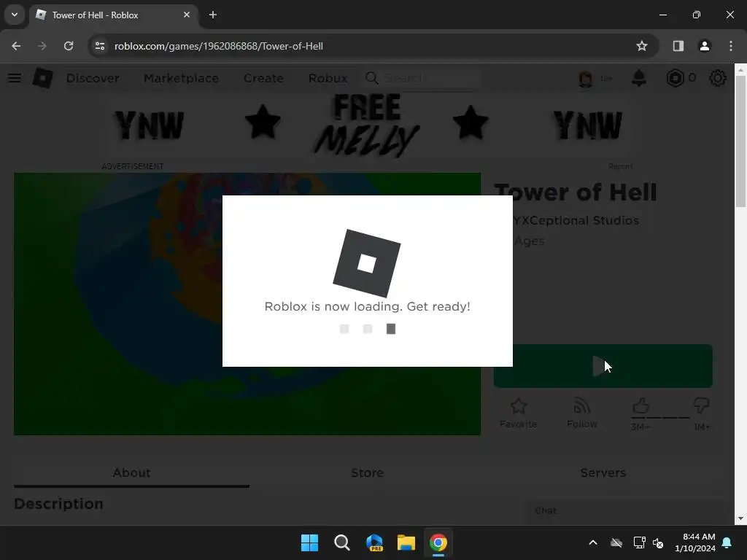Bookmark this page with the star icon

coord(642,46)
